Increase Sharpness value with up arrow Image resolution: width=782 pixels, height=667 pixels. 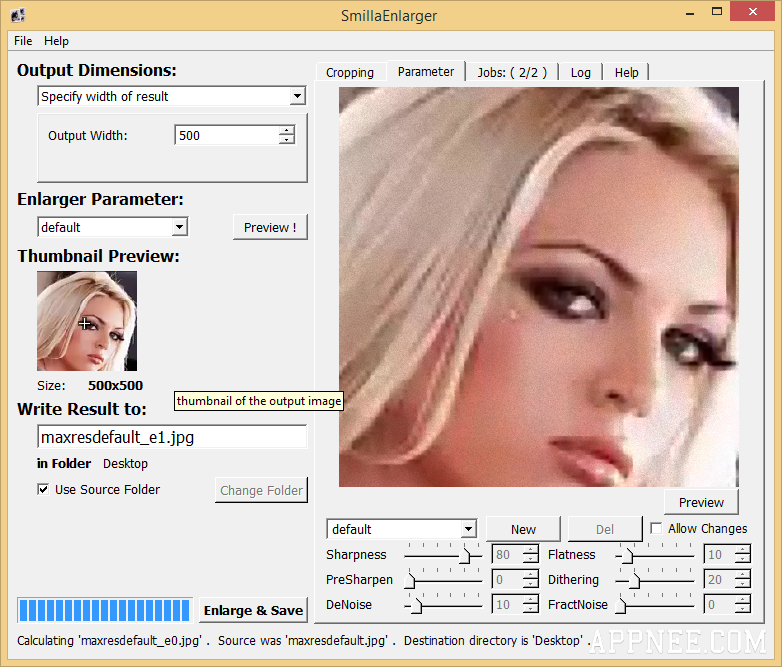pyautogui.click(x=531, y=550)
